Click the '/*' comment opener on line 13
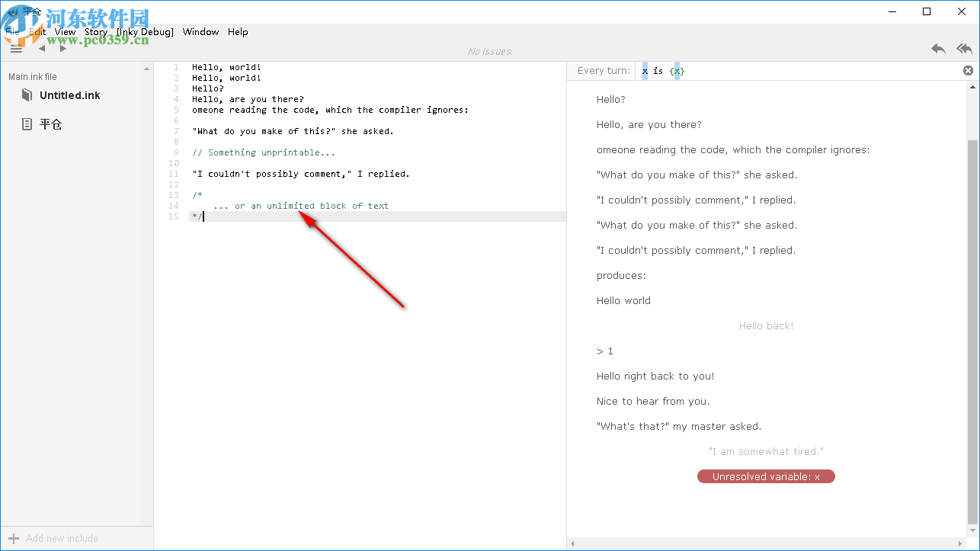 pos(197,195)
